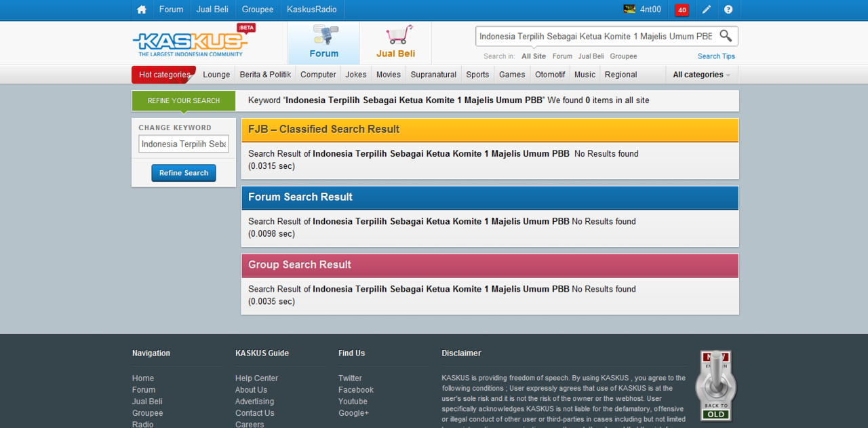Image resolution: width=868 pixels, height=428 pixels.
Task: Open the Search Tips link
Action: [716, 56]
